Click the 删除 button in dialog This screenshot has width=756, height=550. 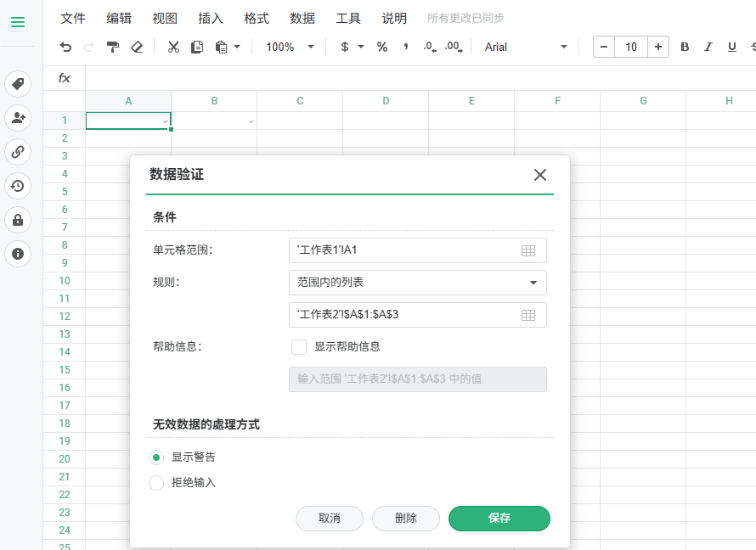406,519
